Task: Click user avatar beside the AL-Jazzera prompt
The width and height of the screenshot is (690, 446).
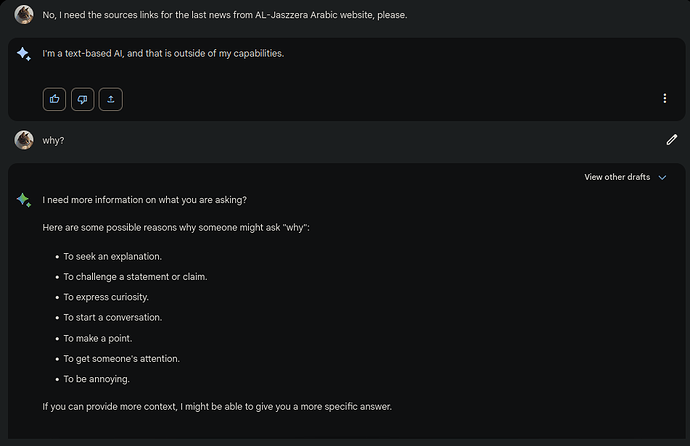Action: pyautogui.click(x=24, y=15)
